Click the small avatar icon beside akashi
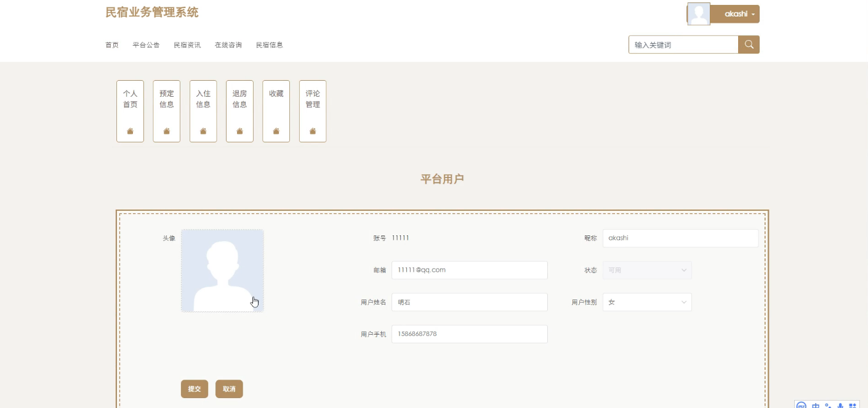Viewport: 868px width, 408px height. coord(699,14)
